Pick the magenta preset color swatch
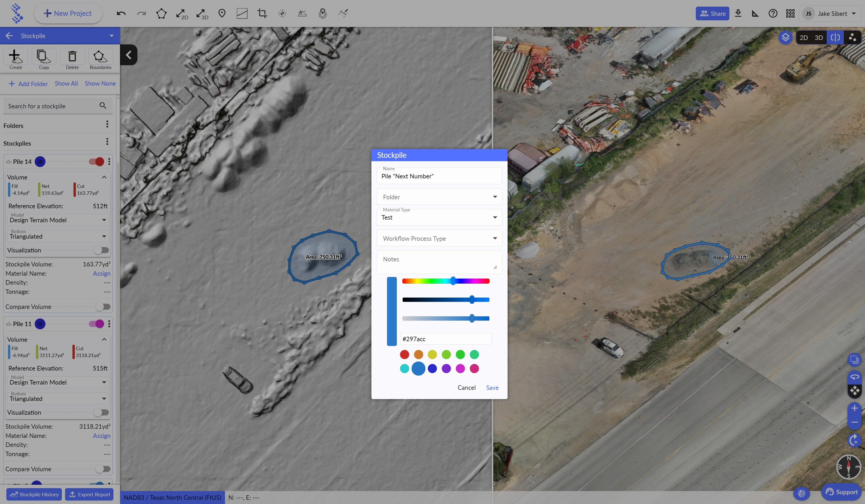 (x=460, y=368)
